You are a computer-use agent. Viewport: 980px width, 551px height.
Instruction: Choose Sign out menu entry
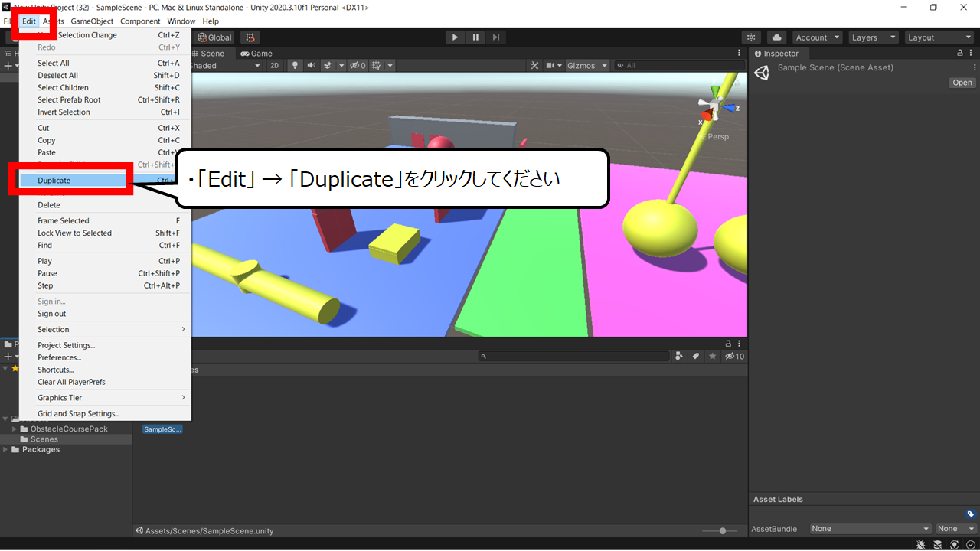click(x=105, y=314)
